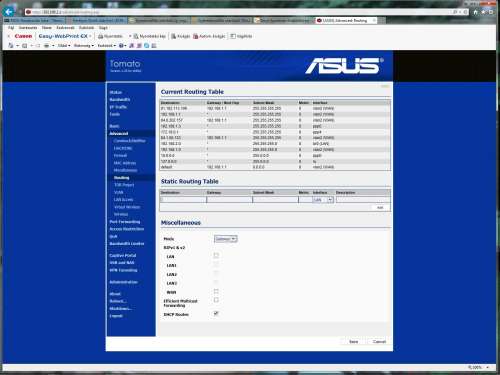The height and width of the screenshot is (375, 500).
Task: Open VLAN under Advanced
Action: (119, 192)
